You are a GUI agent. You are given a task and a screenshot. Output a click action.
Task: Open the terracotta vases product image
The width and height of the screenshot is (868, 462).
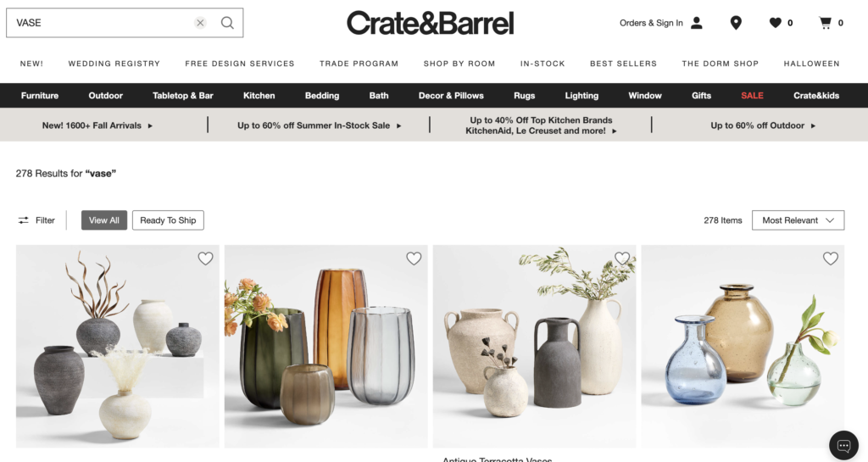[534, 347]
